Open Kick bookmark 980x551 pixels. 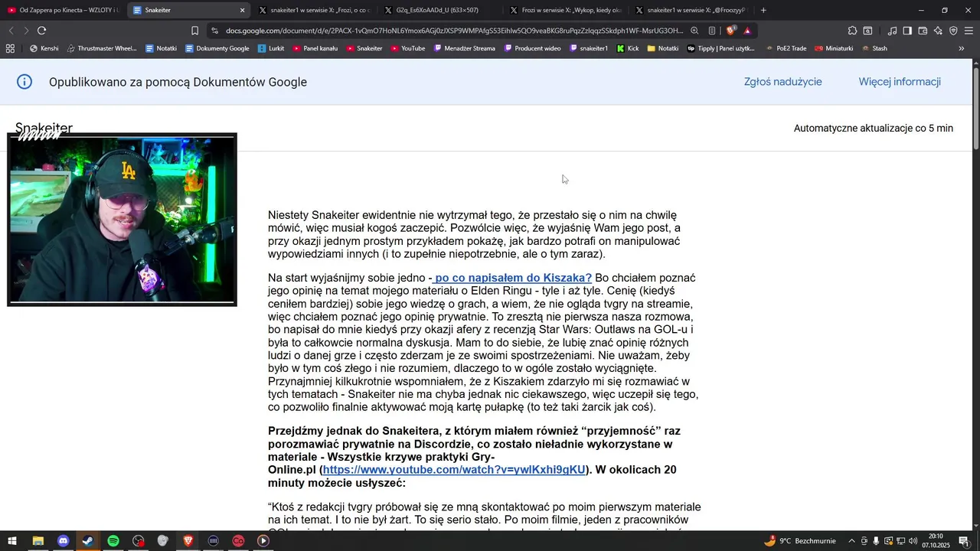click(629, 48)
